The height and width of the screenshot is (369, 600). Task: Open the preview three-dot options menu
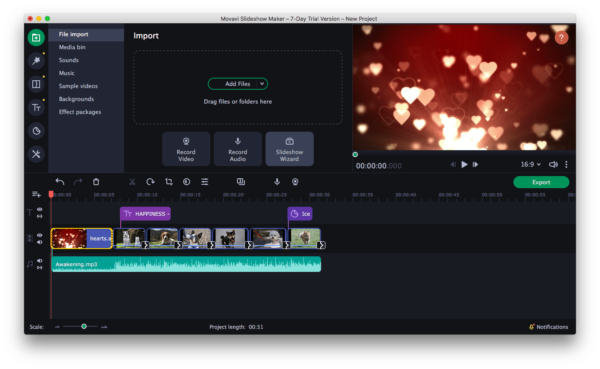pos(566,164)
